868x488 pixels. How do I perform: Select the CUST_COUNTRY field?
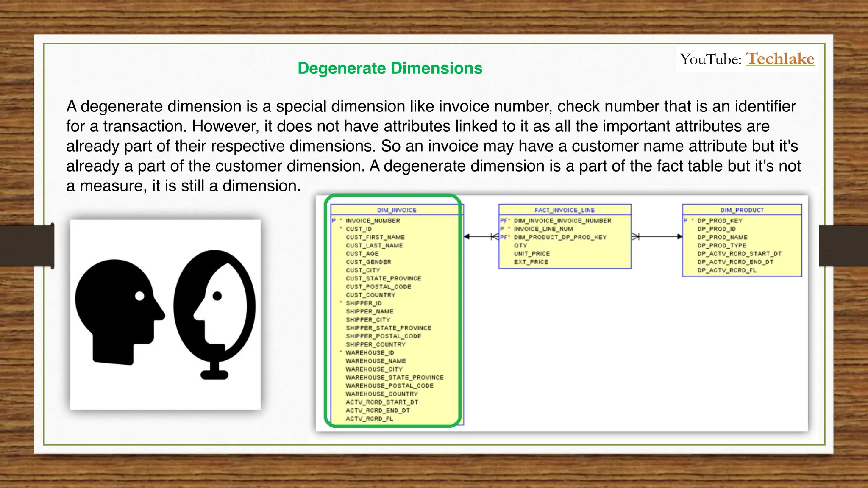point(370,295)
